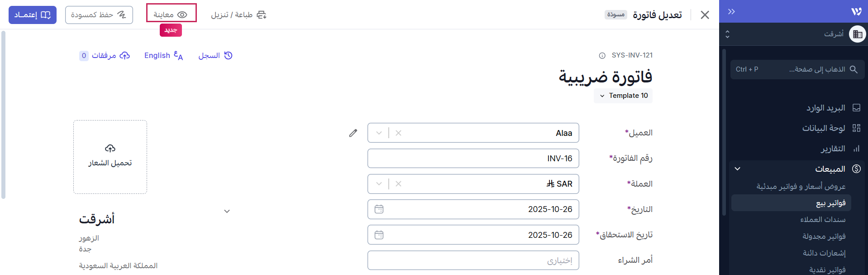Clear the Alaa customer selection with X

point(398,133)
